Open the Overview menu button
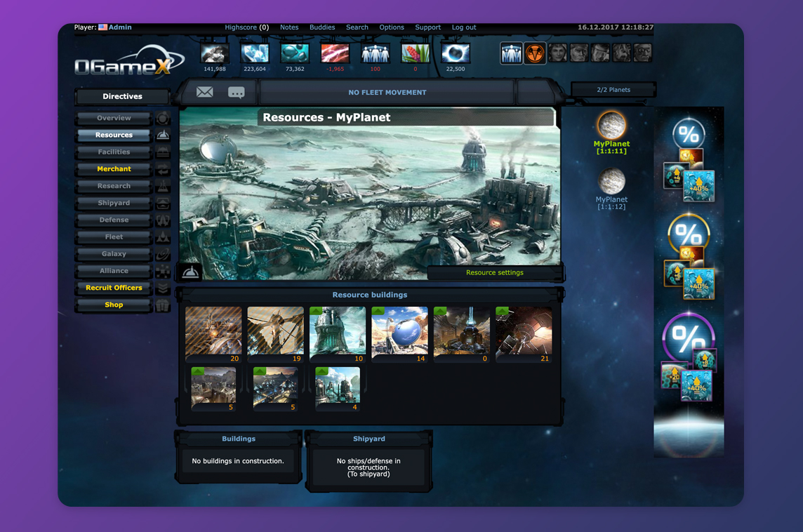This screenshot has height=532, width=803. [x=114, y=119]
